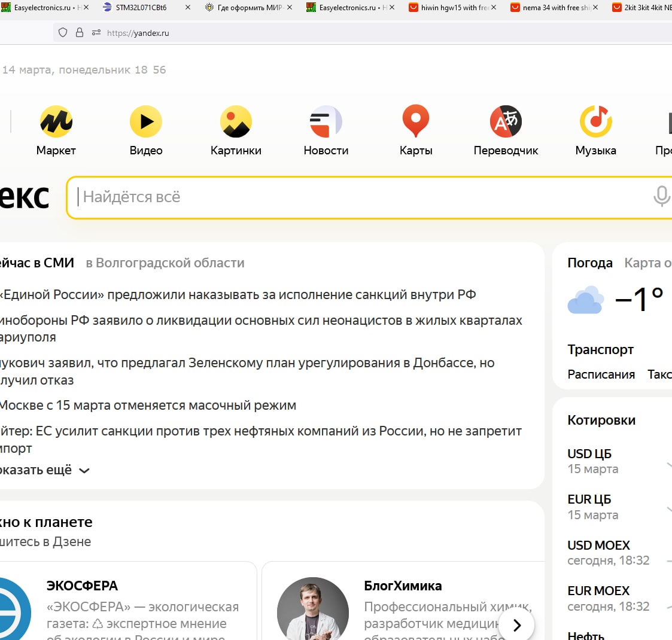Open the Нефть oil quote
The width and height of the screenshot is (672, 640).
coord(586,636)
